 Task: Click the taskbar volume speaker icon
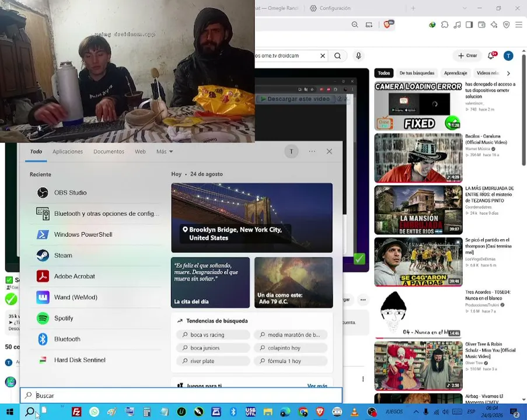(446, 412)
